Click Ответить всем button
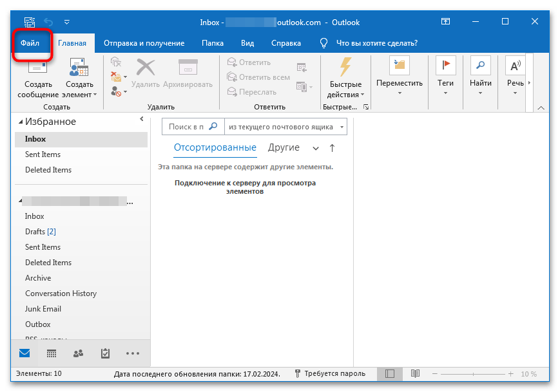Screen dimensions: 560x392 coord(258,77)
